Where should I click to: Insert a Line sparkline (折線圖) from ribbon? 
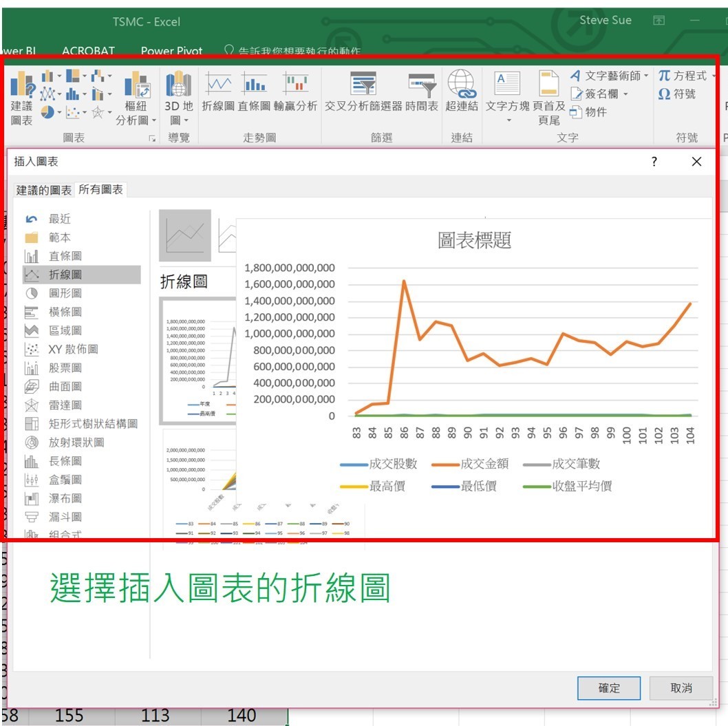coord(217,92)
